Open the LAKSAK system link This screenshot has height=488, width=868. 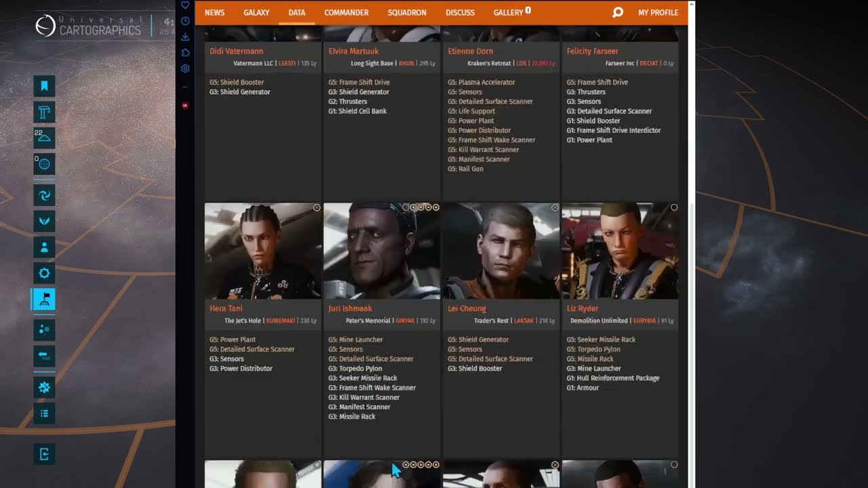524,321
